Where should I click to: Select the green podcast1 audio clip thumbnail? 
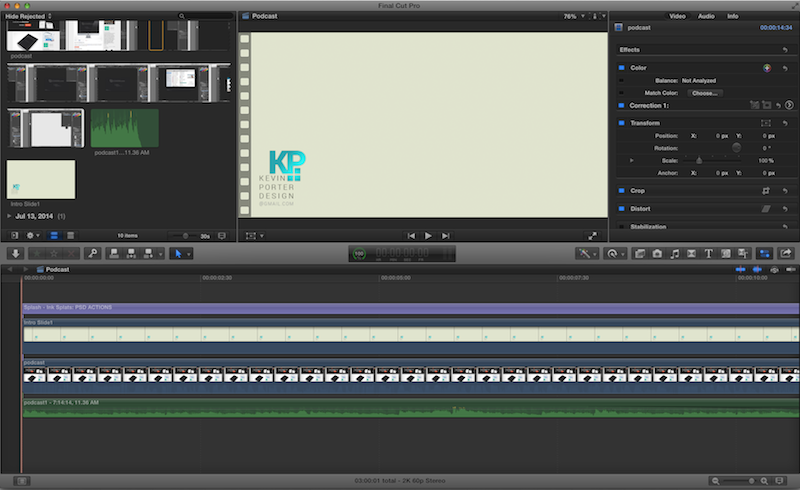tap(124, 128)
